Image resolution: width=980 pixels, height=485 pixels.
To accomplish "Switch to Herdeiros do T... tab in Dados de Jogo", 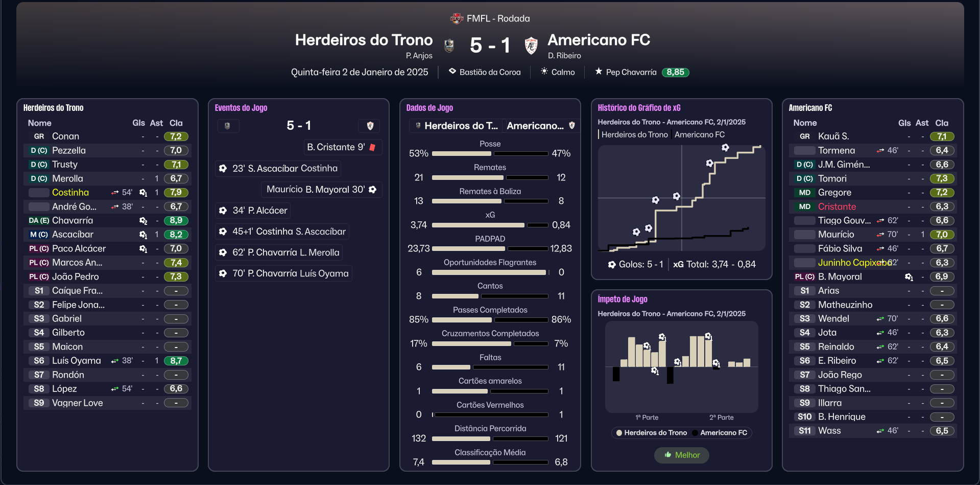I will pyautogui.click(x=456, y=126).
